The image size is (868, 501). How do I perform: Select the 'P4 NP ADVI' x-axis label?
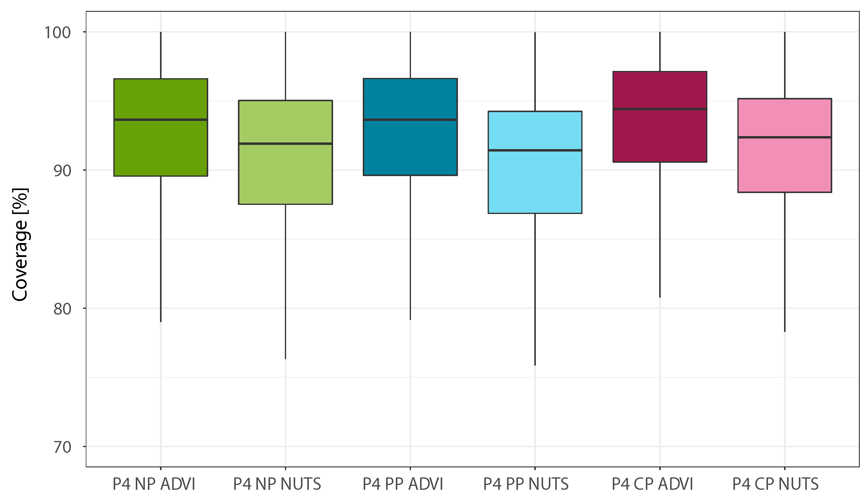(x=154, y=484)
